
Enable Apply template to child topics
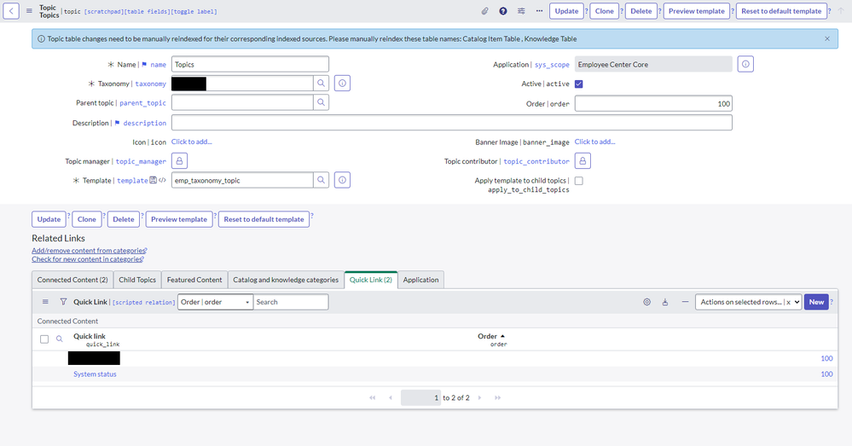579,180
